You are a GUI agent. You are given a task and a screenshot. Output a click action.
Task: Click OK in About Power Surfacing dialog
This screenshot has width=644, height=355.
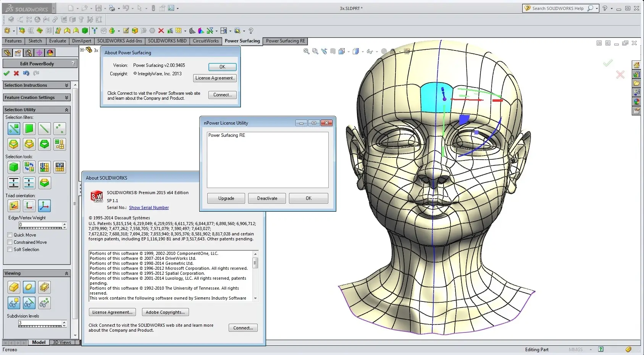(223, 67)
